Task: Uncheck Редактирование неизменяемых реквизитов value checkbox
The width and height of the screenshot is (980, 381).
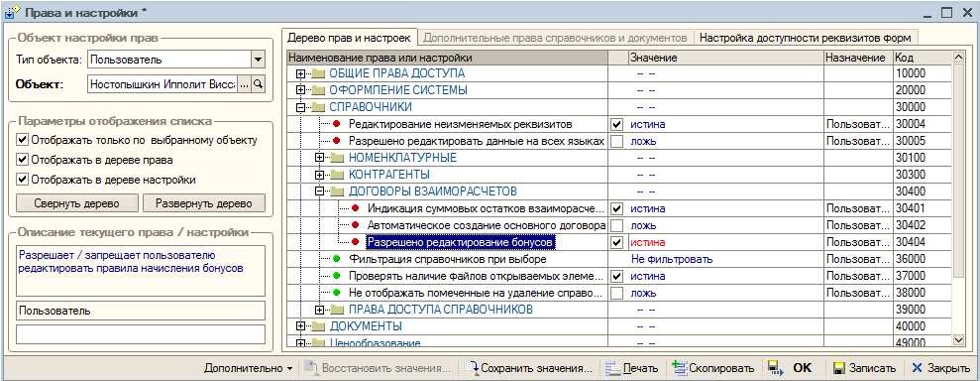Action: click(617, 124)
